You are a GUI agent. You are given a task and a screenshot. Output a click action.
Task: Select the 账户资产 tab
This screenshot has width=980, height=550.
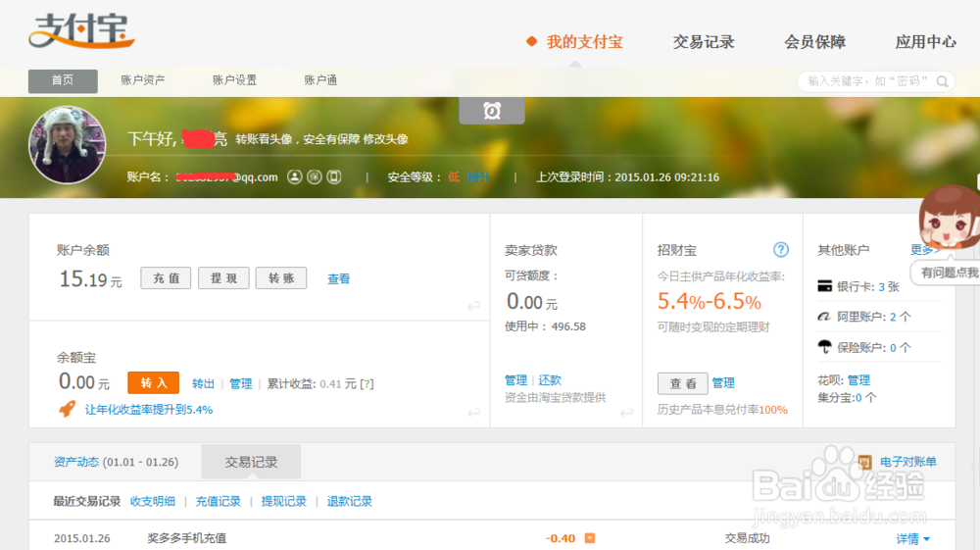(142, 80)
